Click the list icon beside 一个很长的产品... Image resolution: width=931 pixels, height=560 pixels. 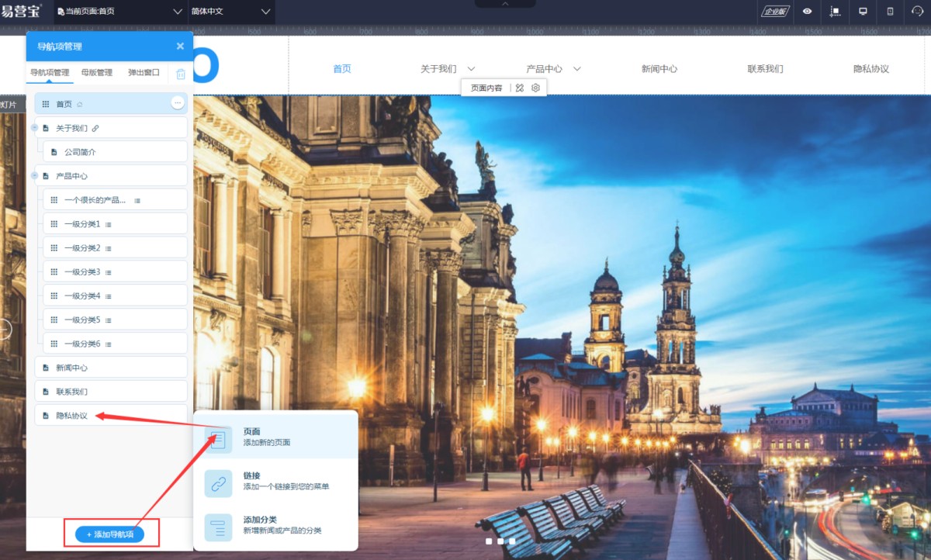click(137, 200)
